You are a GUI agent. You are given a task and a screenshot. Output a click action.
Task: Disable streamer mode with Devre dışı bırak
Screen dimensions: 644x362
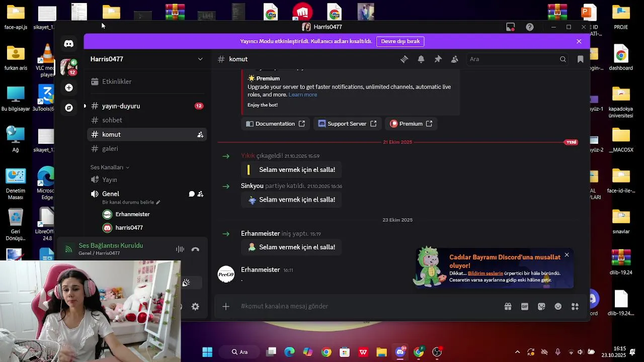(400, 41)
